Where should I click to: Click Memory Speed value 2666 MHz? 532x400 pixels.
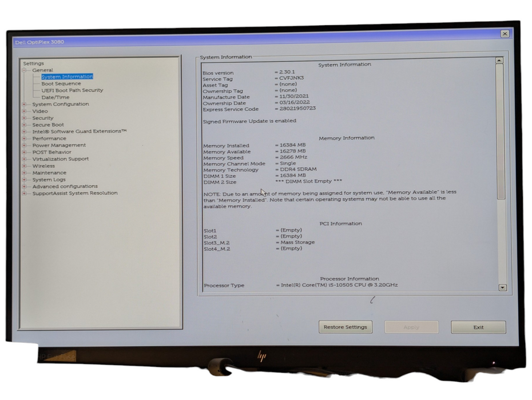tap(293, 157)
